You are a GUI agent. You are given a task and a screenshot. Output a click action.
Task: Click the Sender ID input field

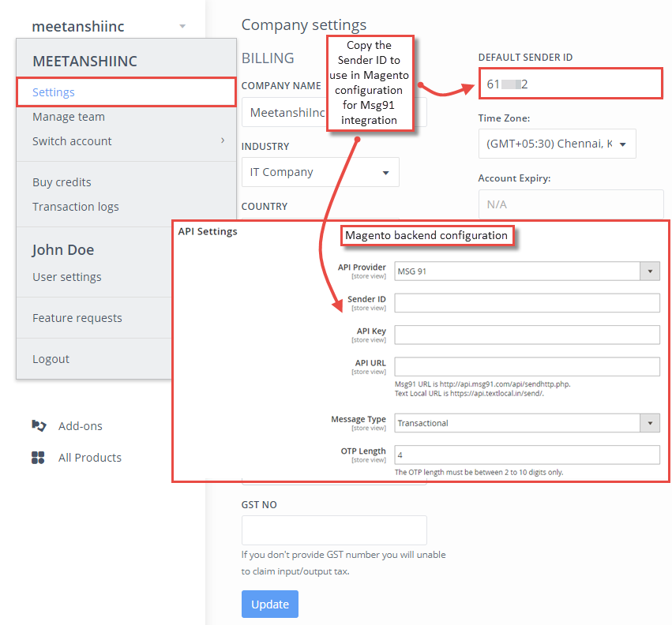[x=527, y=303]
